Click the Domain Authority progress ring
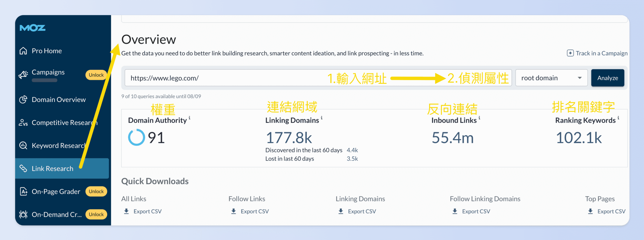 click(x=136, y=137)
